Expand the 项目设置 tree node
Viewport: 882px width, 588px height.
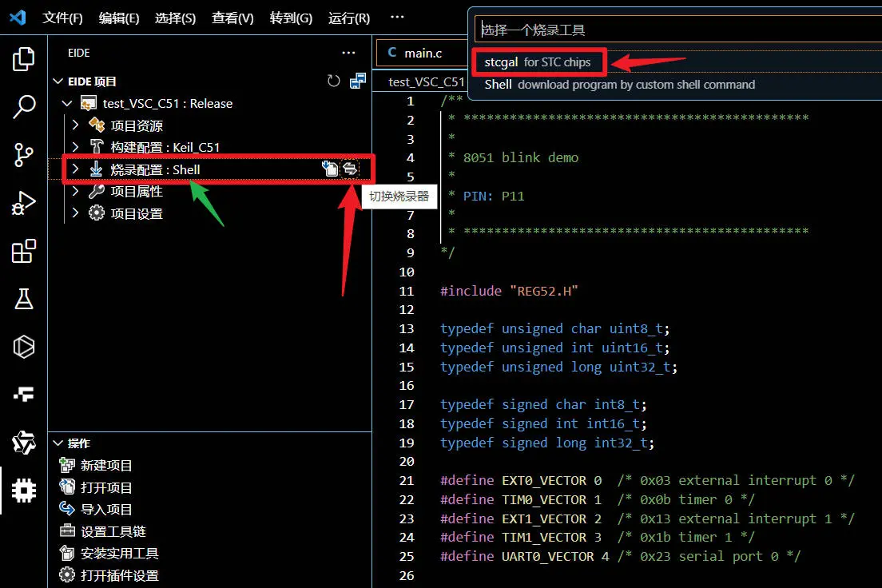click(75, 213)
